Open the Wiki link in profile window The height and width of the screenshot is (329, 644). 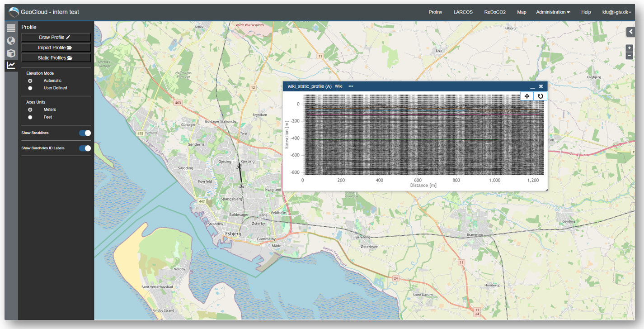pyautogui.click(x=338, y=86)
